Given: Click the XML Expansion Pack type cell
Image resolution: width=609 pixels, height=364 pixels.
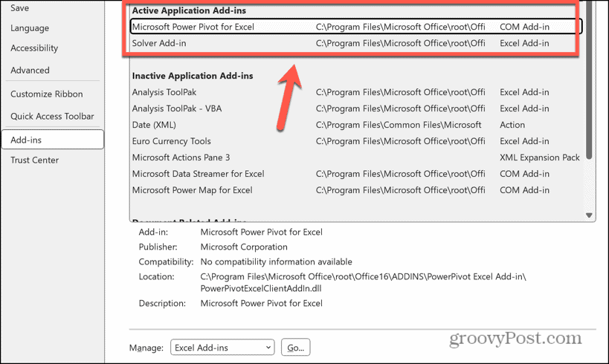Looking at the screenshot, I should 540,157.
